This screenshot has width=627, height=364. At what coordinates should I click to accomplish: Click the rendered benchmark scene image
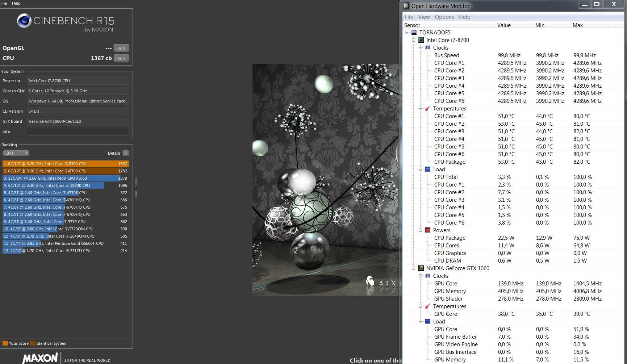coord(326,180)
